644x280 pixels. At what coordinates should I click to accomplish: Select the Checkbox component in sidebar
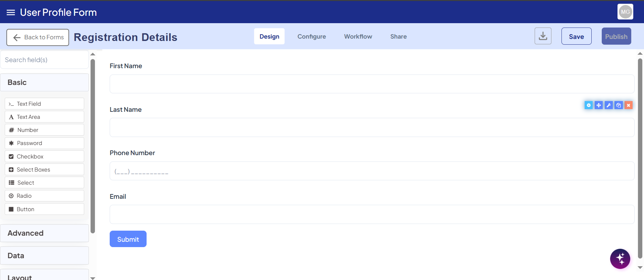[44, 156]
